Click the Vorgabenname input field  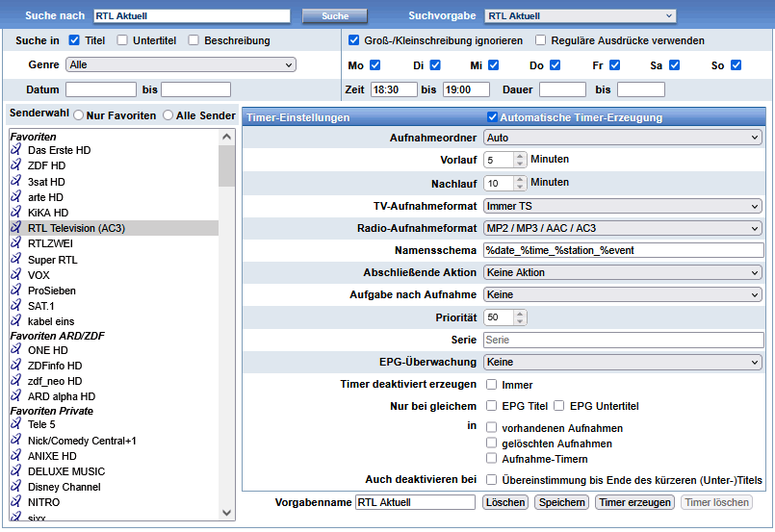point(415,502)
